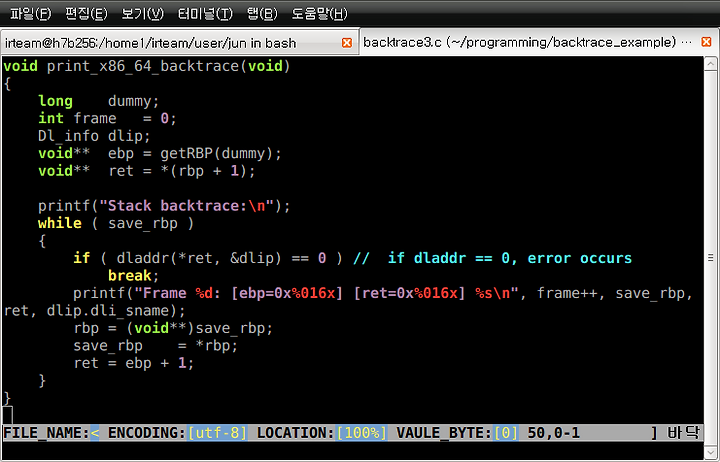Screen dimensions: 720x462
Task: Click 'frame++' argument
Action: tap(567, 293)
